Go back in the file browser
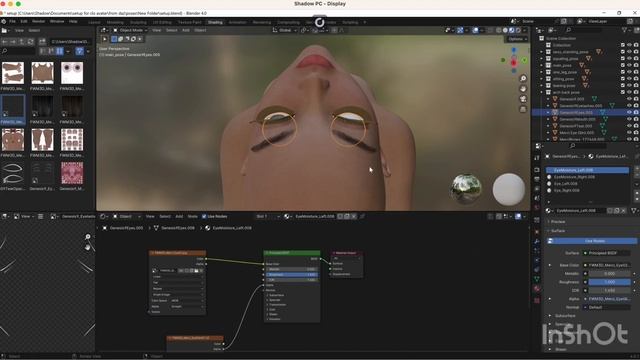This screenshot has height=360, width=640. coord(4,42)
